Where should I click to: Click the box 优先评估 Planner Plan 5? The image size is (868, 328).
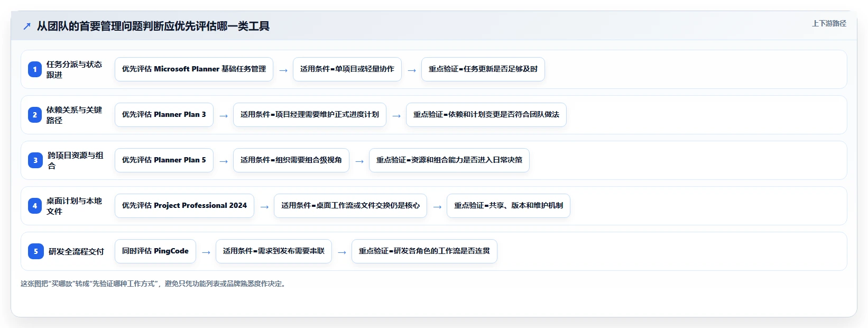(164, 160)
